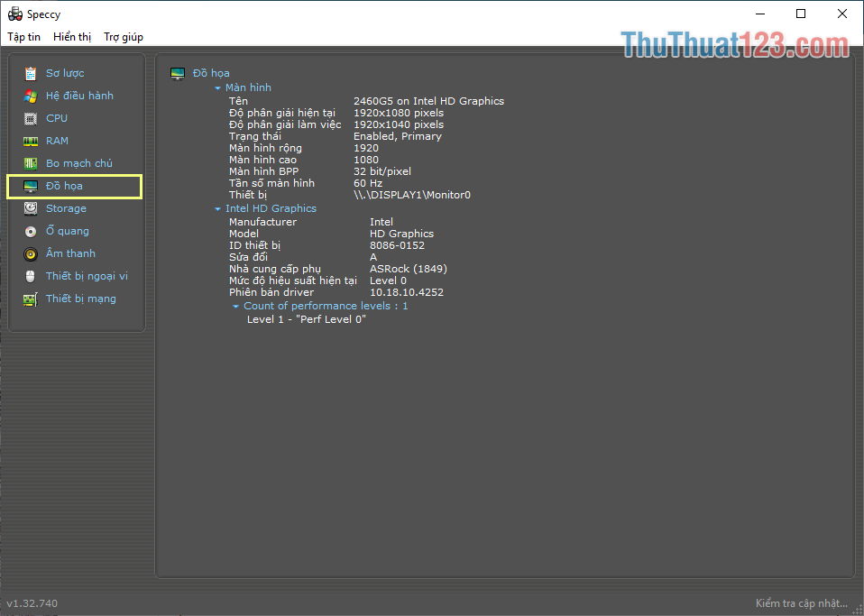The image size is (864, 616).
Task: Click the Đồ họa main panel heading
Action: coord(211,73)
